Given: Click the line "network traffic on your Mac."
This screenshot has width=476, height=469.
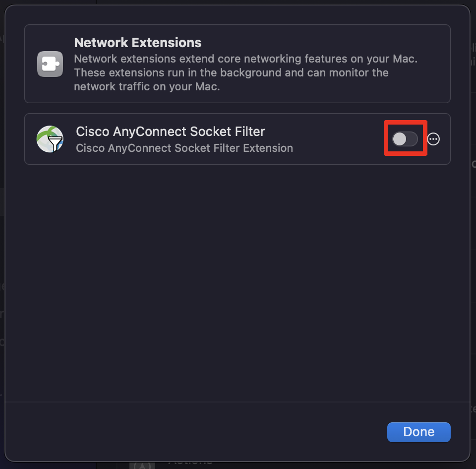Looking at the screenshot, I should point(147,86).
